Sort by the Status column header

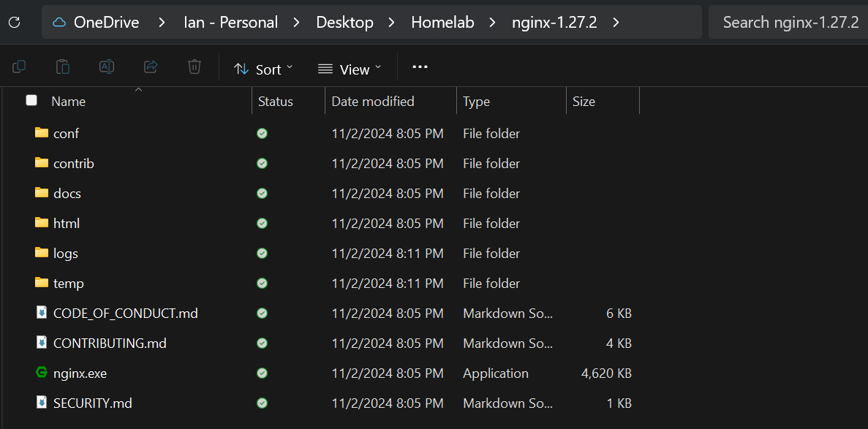pyautogui.click(x=276, y=102)
